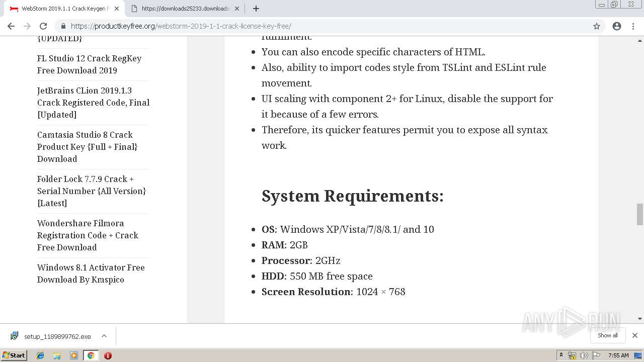Click the System Requirements heading
644x362 pixels.
[353, 196]
